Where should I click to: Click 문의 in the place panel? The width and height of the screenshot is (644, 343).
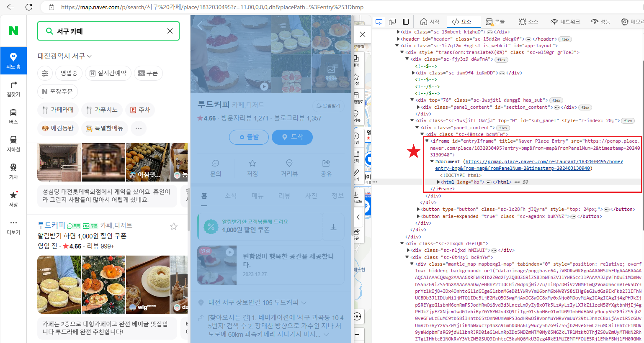pos(216,168)
